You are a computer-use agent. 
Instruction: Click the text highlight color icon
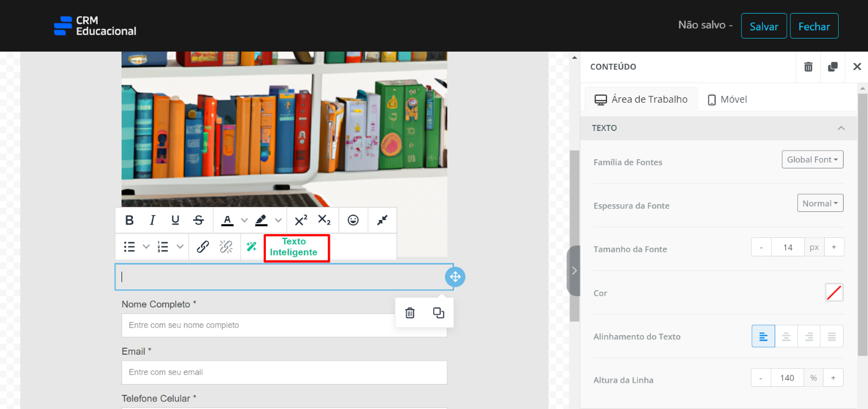[x=261, y=220]
